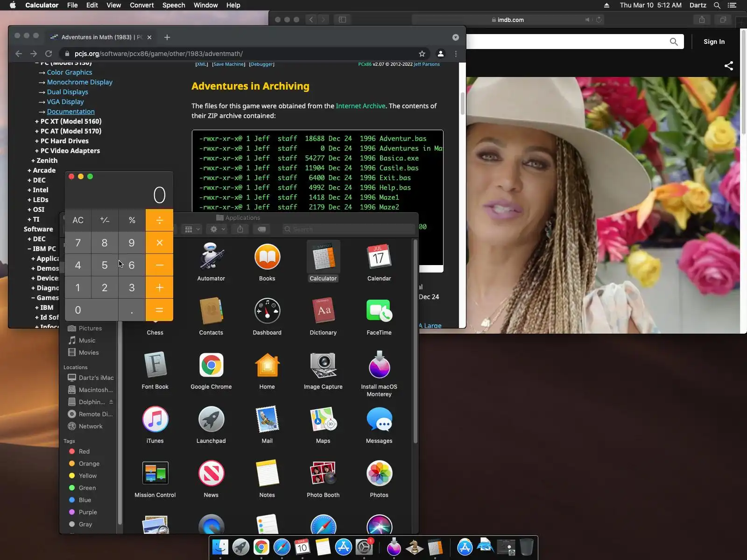
Task: Select the Calendar app in Applications
Action: pyautogui.click(x=379, y=257)
